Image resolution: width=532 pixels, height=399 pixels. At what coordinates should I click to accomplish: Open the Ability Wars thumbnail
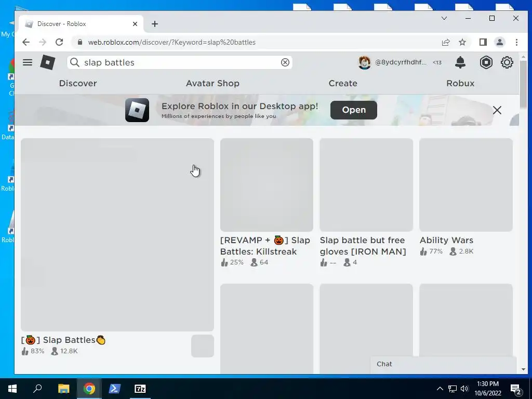[466, 185]
